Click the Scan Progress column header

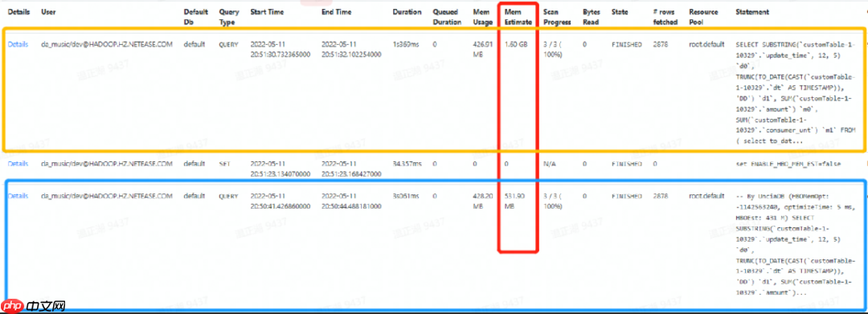coord(557,17)
